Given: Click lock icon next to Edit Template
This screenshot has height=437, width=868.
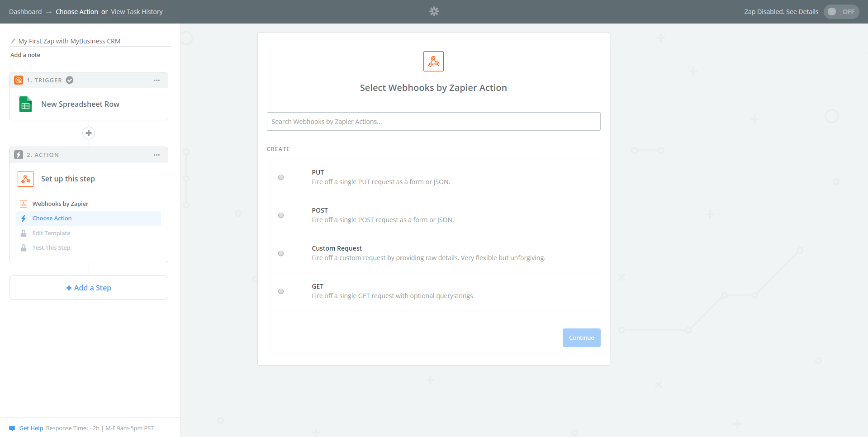Looking at the screenshot, I should (24, 233).
